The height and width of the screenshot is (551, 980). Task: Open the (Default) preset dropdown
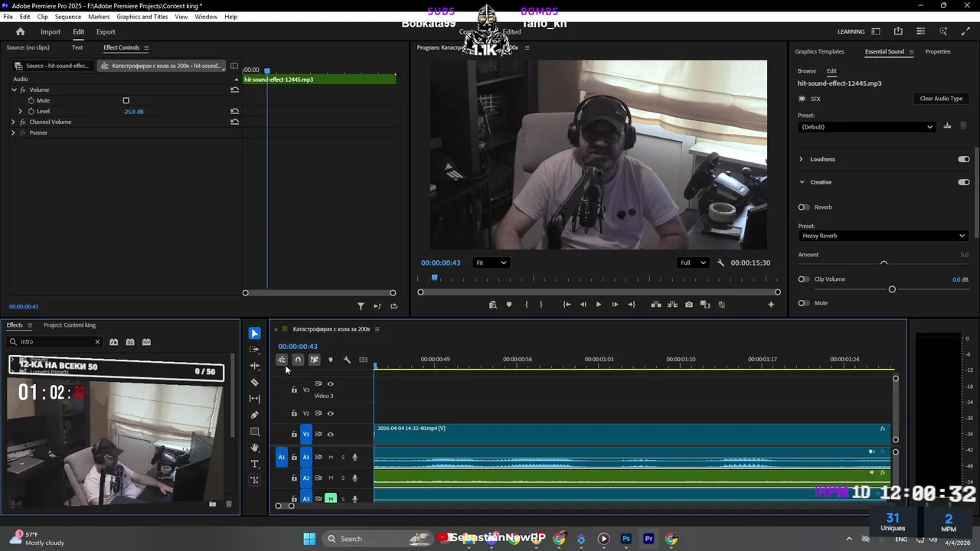pos(867,127)
